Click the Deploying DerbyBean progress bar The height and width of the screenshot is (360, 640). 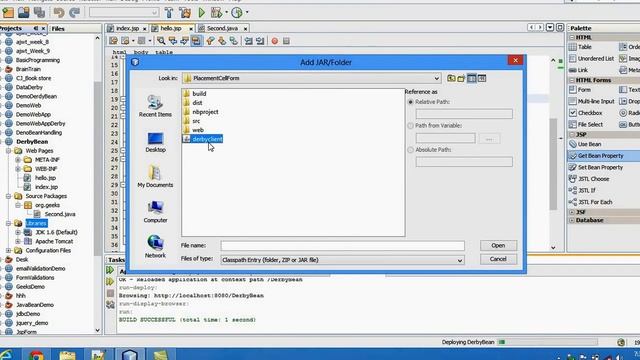point(549,342)
